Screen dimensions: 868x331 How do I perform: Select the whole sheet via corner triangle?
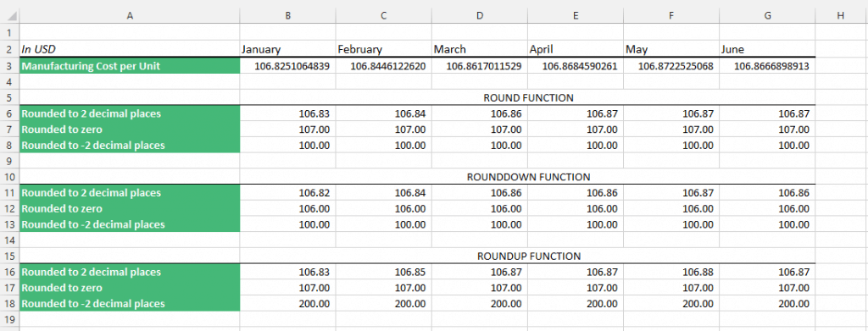click(x=9, y=16)
